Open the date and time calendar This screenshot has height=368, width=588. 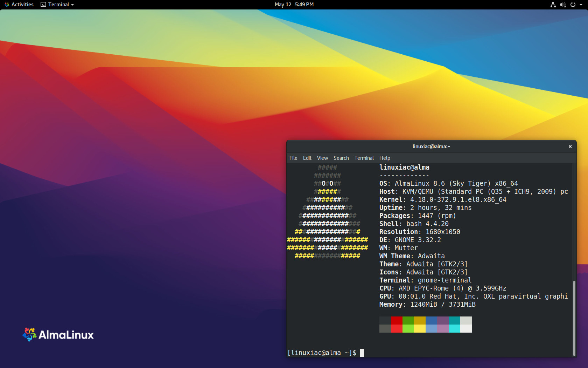[x=294, y=5]
